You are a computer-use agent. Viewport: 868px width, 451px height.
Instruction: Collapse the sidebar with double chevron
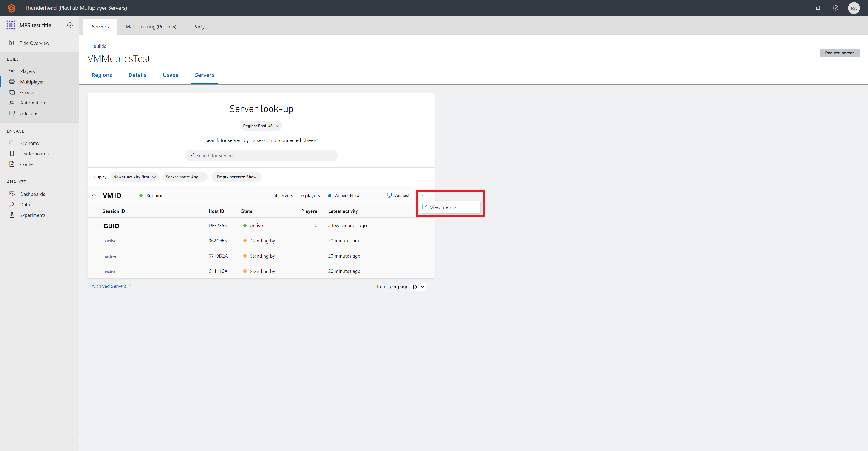point(72,441)
